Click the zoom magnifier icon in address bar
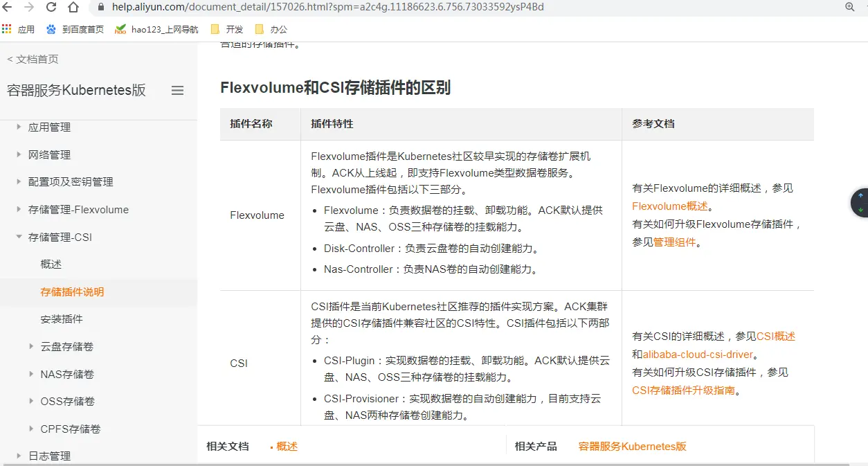Screen dimensions: 868x466 coord(850,7)
